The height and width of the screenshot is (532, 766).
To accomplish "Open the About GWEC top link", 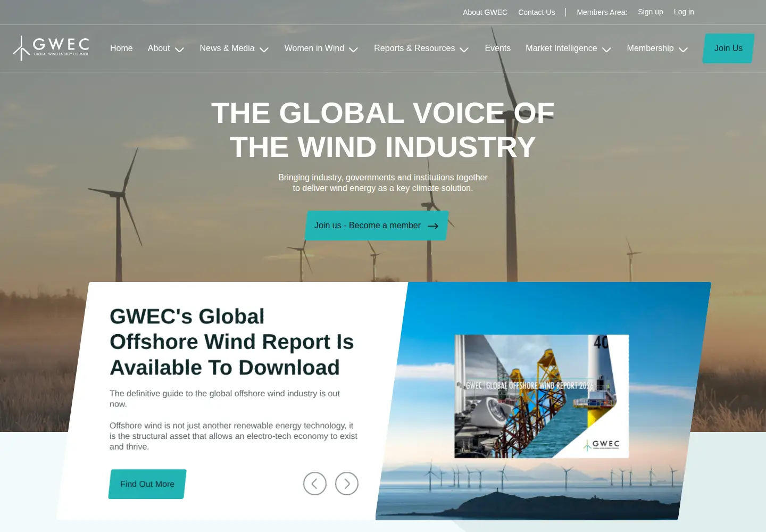I will tap(485, 12).
